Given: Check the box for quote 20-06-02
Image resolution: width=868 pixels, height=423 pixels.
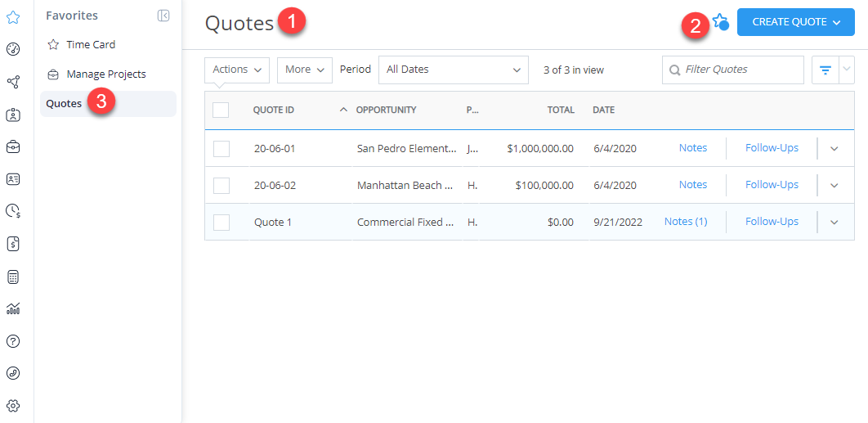Looking at the screenshot, I should 221,185.
